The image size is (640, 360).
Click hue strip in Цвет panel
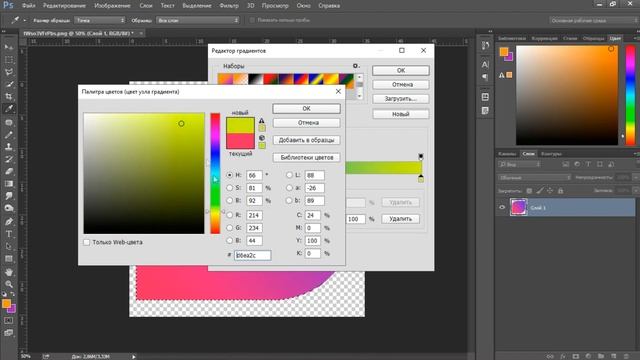pos(630,95)
